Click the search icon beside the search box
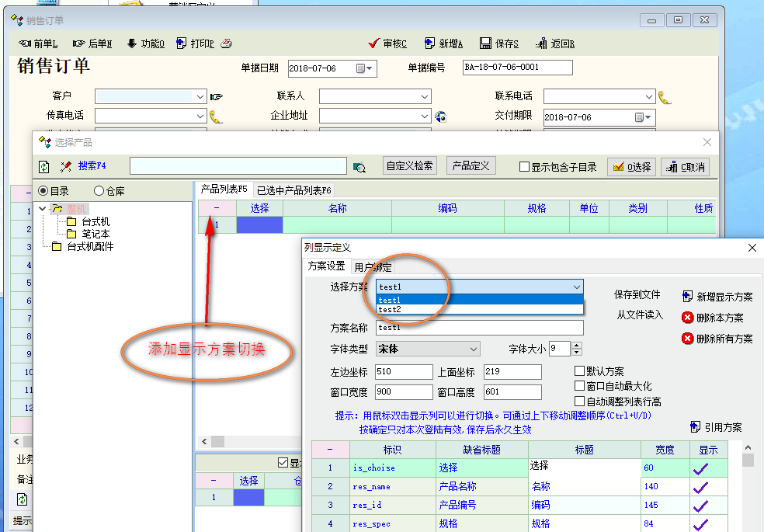Screen dimensions: 764x532 click(359, 166)
